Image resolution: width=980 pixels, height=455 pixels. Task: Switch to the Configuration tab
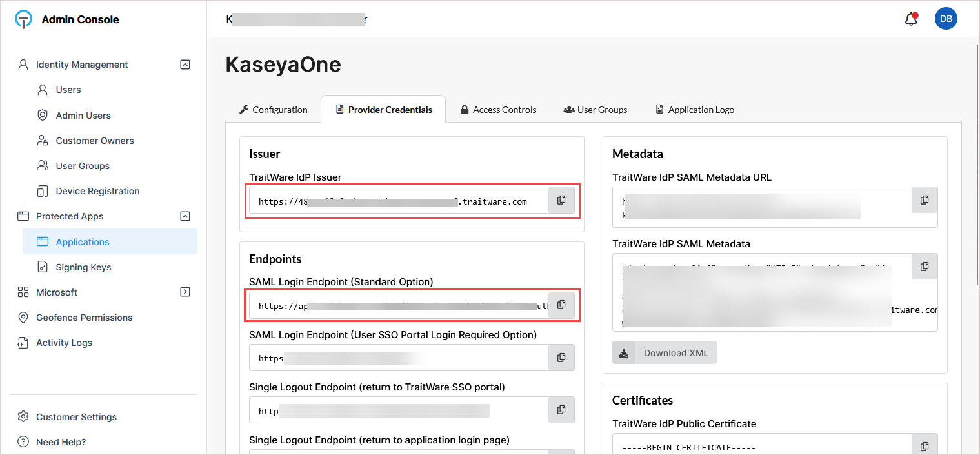tap(273, 110)
